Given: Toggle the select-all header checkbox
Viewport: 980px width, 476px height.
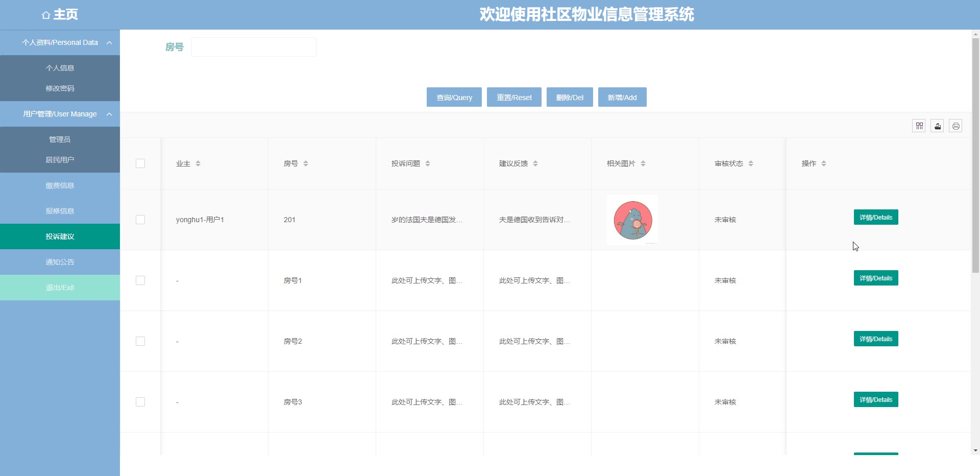Looking at the screenshot, I should tap(140, 163).
